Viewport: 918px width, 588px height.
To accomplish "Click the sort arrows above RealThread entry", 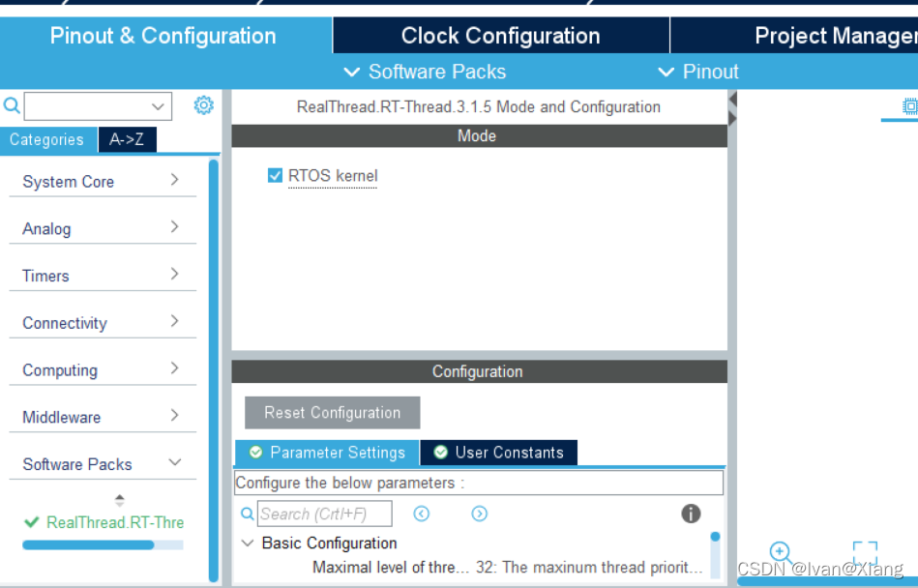I will point(119,500).
